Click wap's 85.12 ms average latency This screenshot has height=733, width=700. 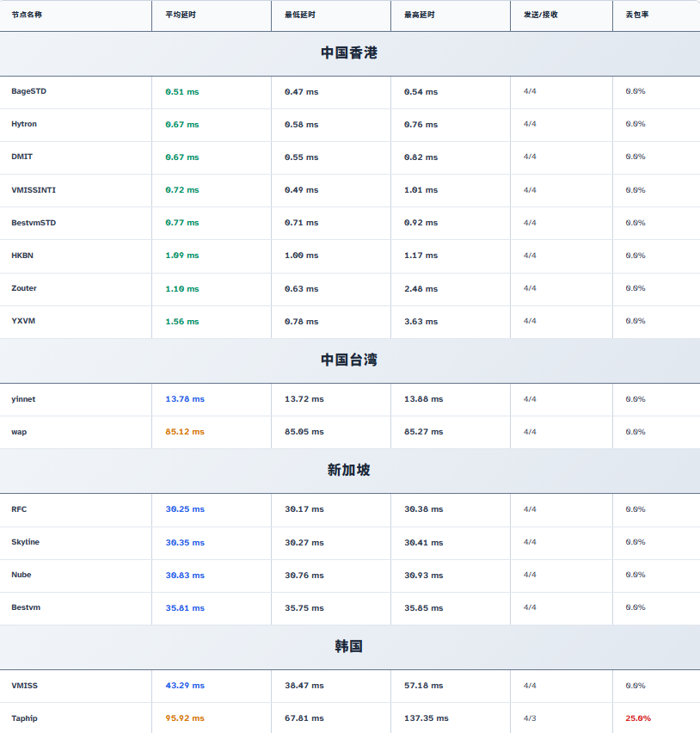click(185, 432)
